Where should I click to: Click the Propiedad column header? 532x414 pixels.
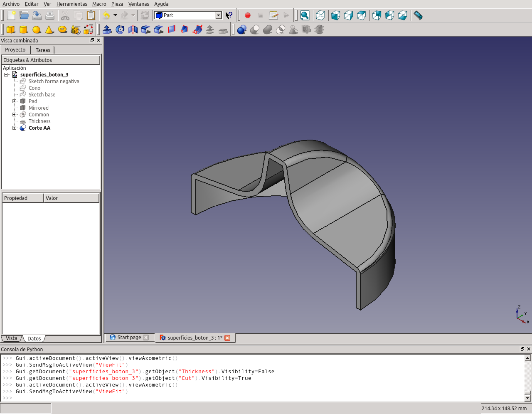23,198
